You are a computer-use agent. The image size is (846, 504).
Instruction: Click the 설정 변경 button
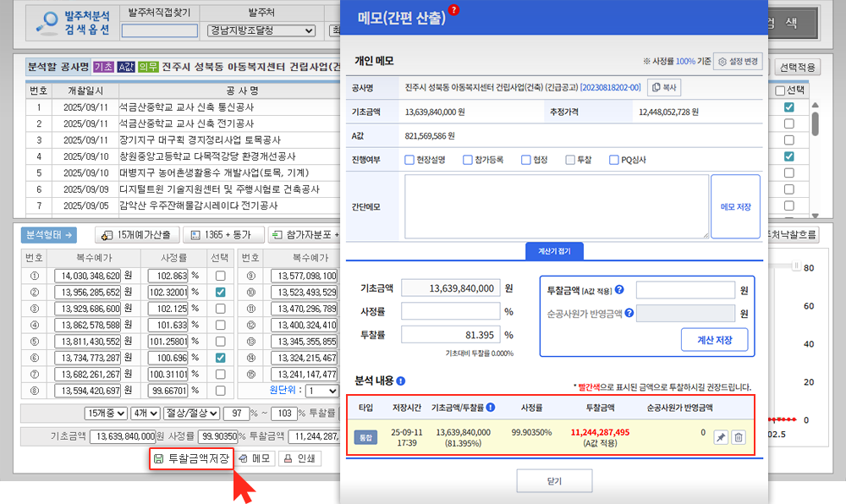coord(738,62)
